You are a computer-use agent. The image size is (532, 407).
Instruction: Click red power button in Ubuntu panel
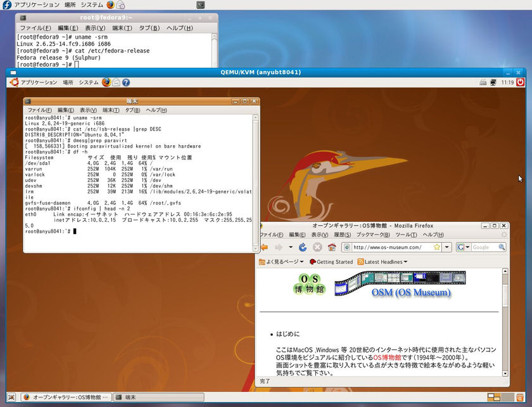coord(520,82)
